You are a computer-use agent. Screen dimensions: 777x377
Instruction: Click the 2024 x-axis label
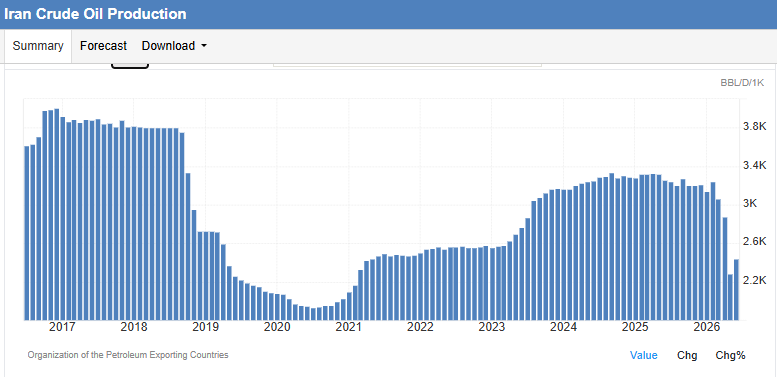tap(563, 327)
